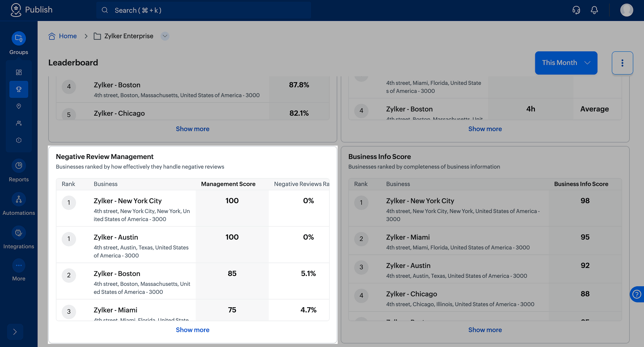Click the blue help question mark button

[x=637, y=294]
